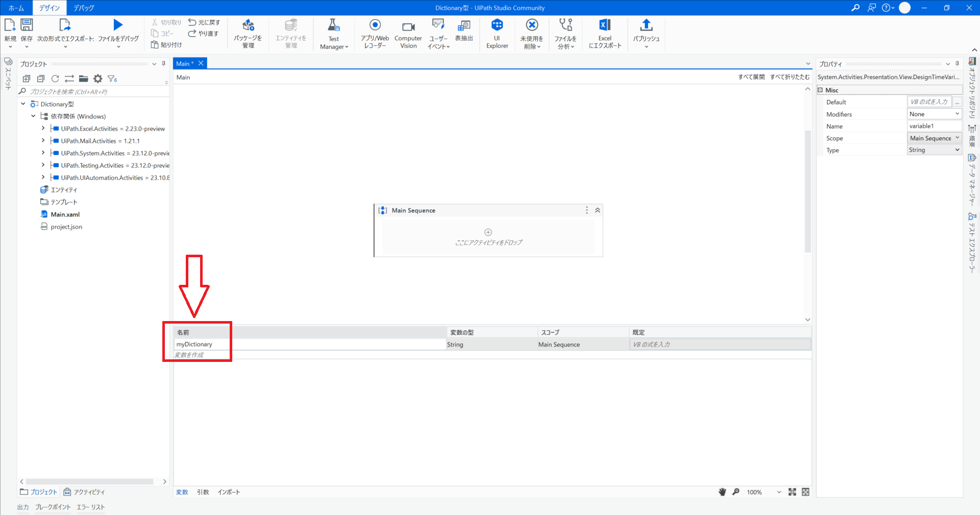Click 貼り付け paste
This screenshot has height=515, width=980.
[166, 45]
